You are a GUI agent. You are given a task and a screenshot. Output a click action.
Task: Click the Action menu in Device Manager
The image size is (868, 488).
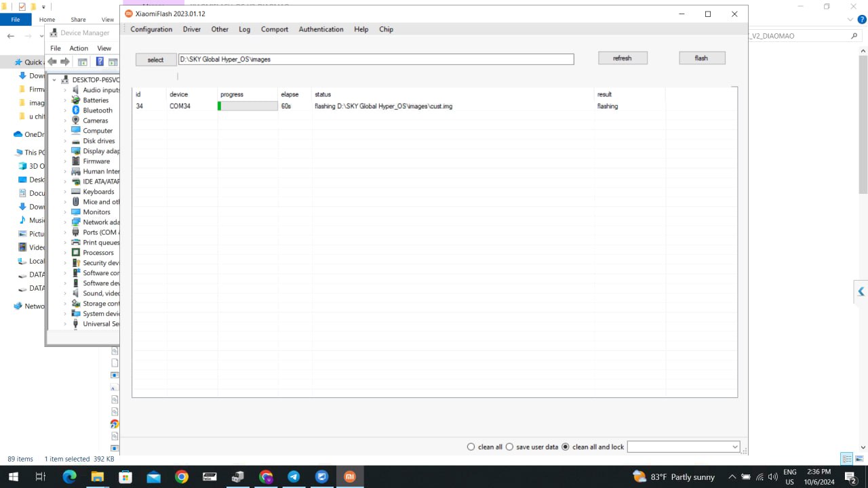pos(79,48)
